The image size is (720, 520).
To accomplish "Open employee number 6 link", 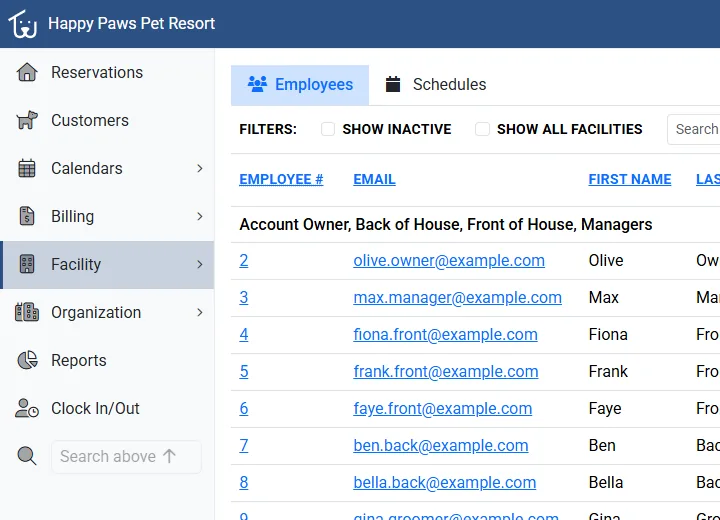I will point(244,408).
